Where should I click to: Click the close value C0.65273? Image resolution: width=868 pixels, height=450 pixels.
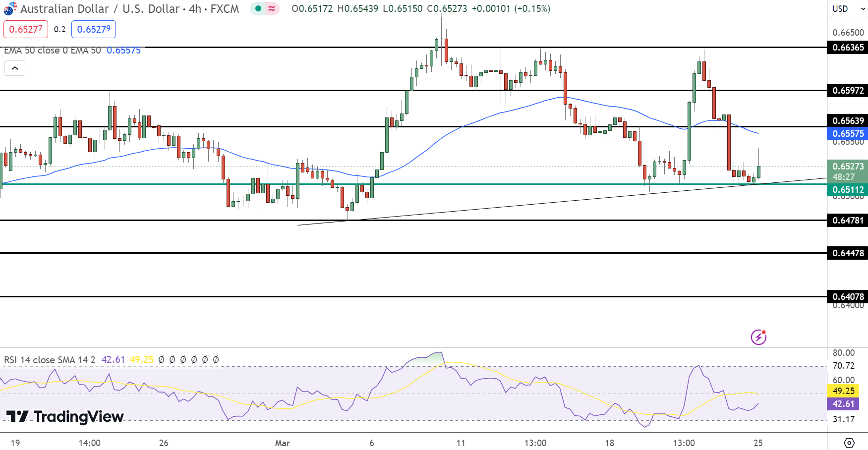coord(447,8)
